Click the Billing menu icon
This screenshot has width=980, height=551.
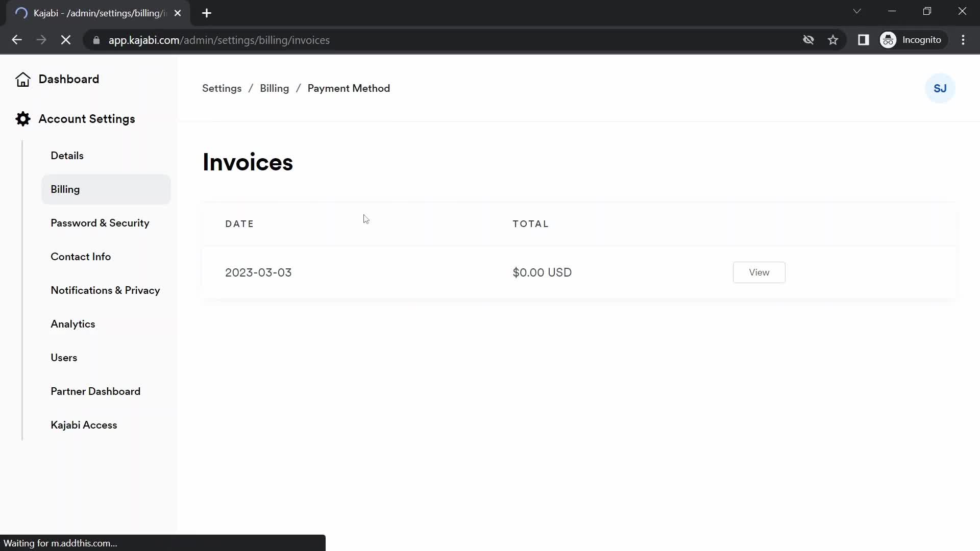65,189
